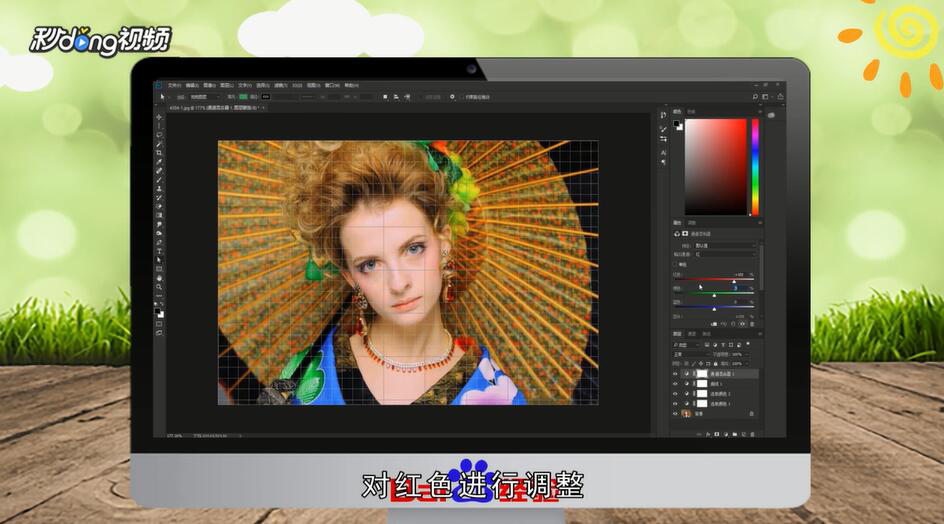Reset adjustment defaults in Properties panel

tap(733, 324)
